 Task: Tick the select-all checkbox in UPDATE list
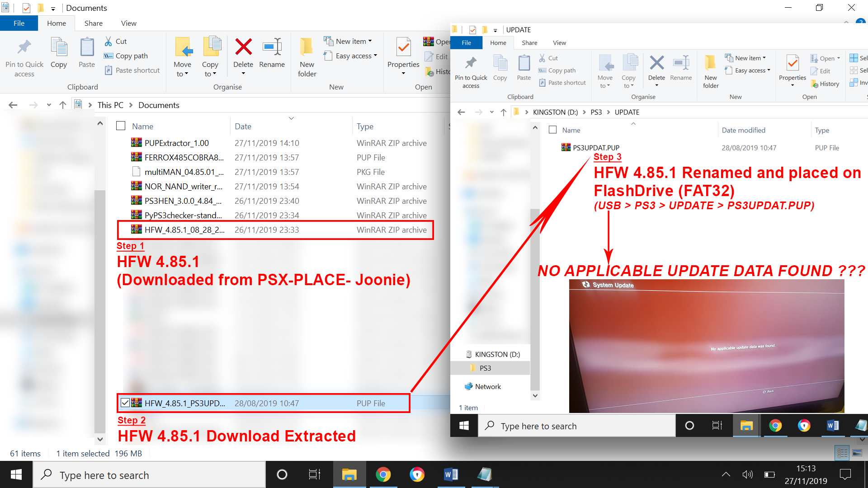pos(552,130)
